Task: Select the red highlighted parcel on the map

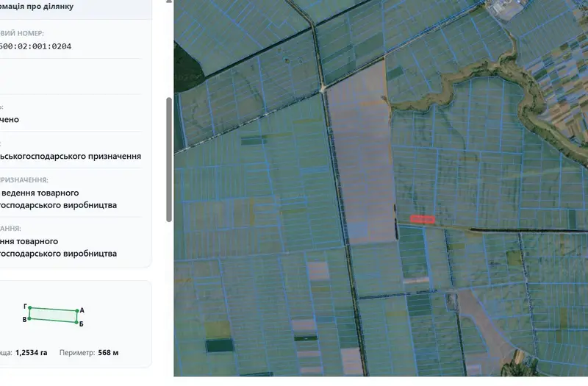Action: click(423, 219)
